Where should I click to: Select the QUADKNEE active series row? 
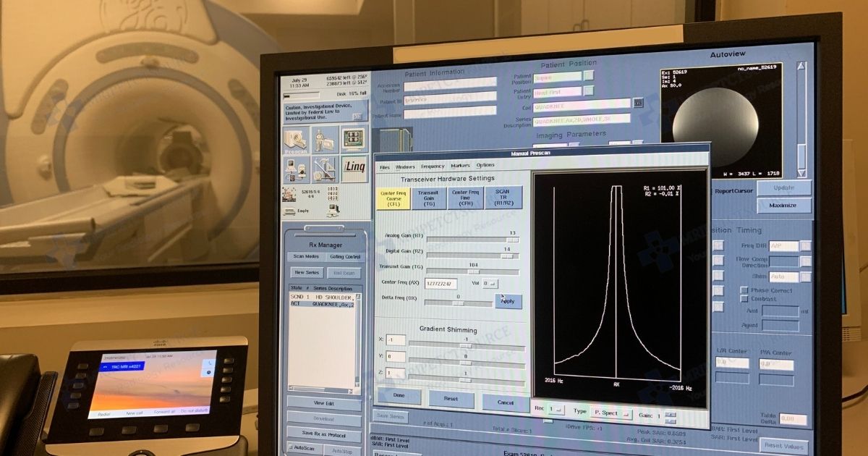pos(323,304)
